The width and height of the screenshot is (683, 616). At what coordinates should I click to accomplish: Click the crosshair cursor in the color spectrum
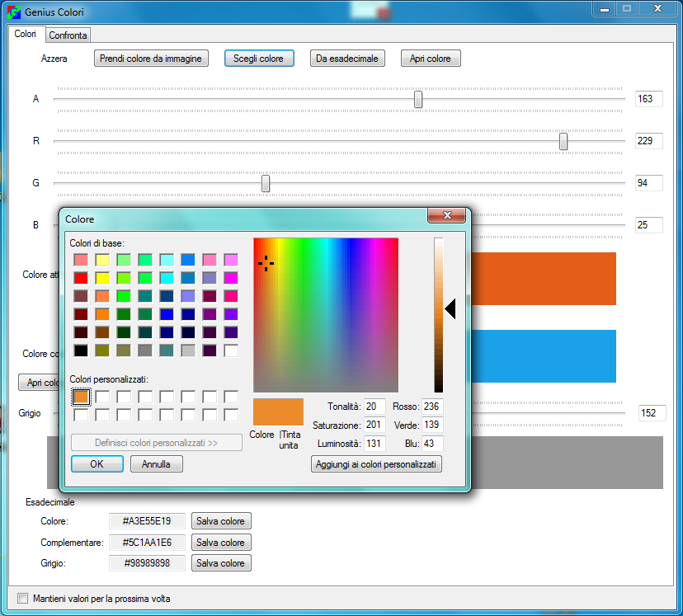(x=266, y=263)
